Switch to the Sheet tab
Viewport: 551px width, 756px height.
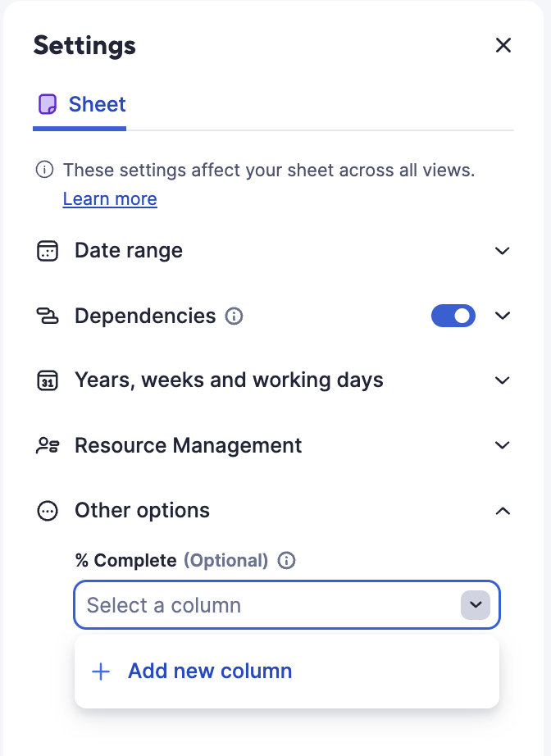point(97,104)
